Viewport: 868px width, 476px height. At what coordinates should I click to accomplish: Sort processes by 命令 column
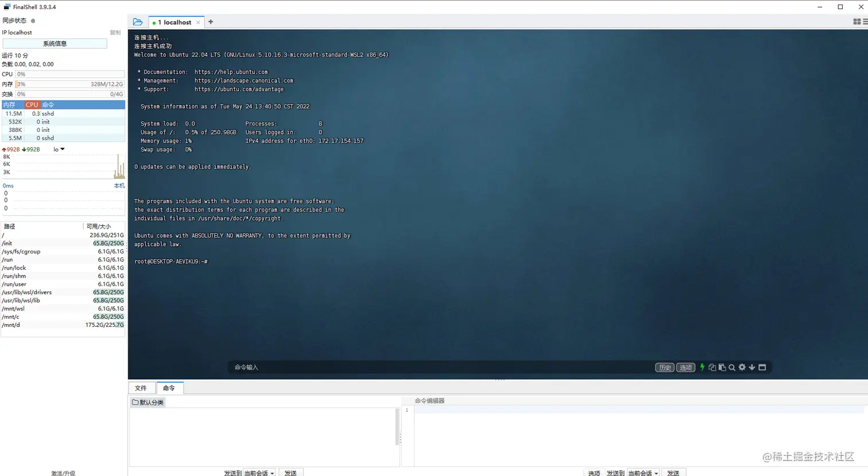[83, 105]
